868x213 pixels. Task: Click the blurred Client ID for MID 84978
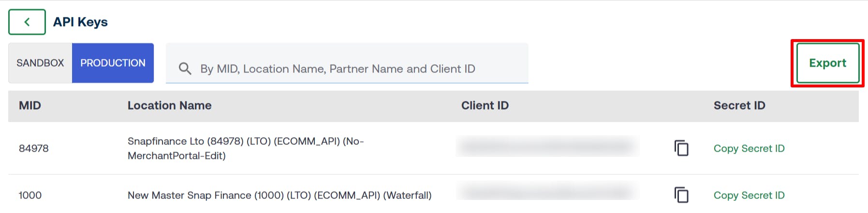coord(547,146)
